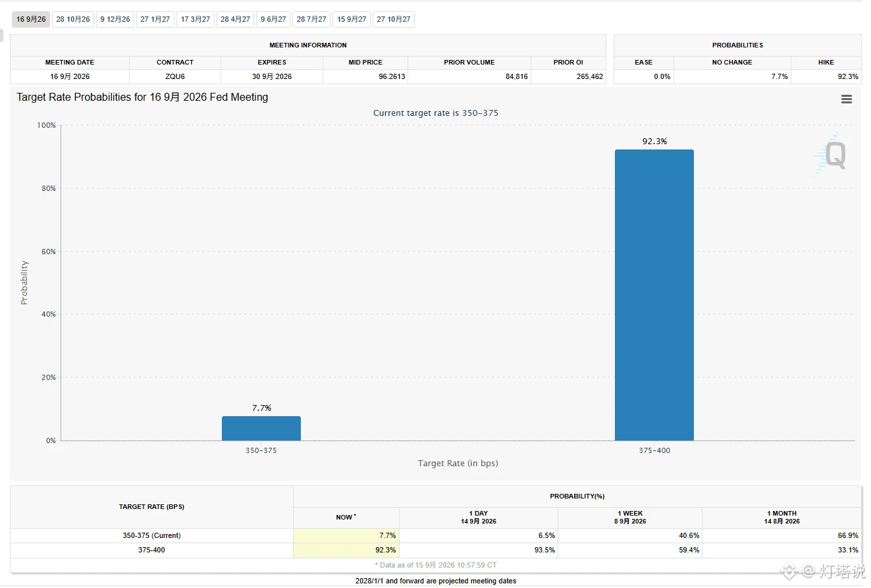Screen dimensions: 871x588
Task: Click the 375-400 row label in table
Action: click(x=151, y=550)
